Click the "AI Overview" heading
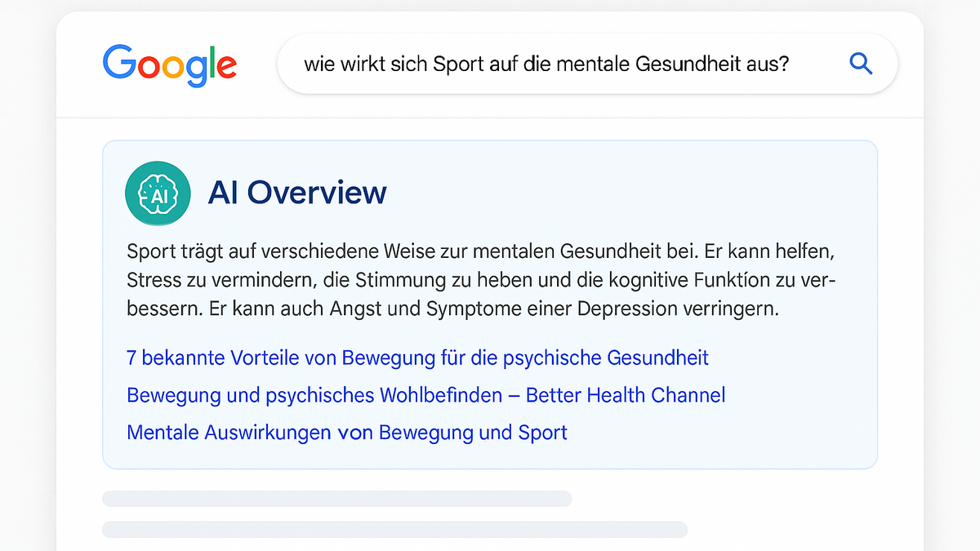 [297, 193]
